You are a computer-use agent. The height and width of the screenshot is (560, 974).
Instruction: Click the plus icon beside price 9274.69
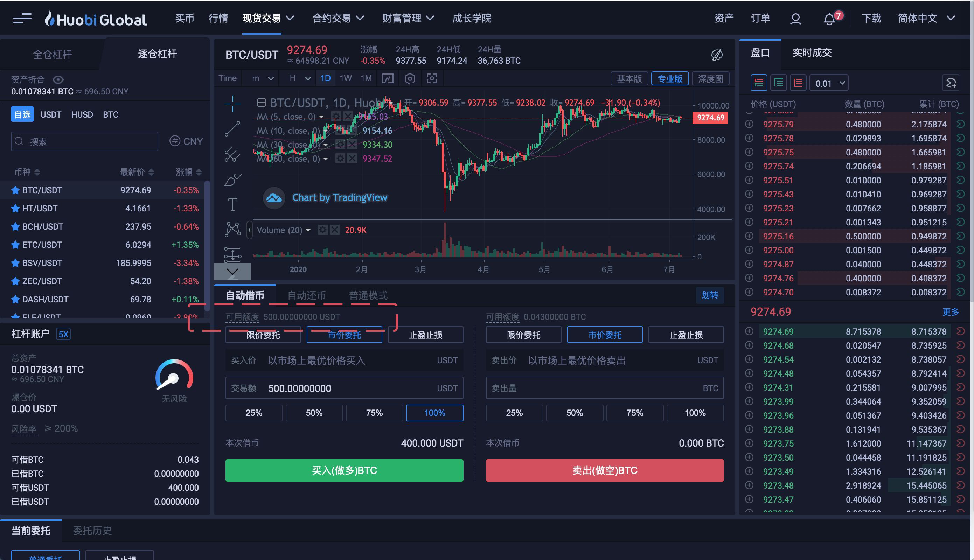coord(749,331)
